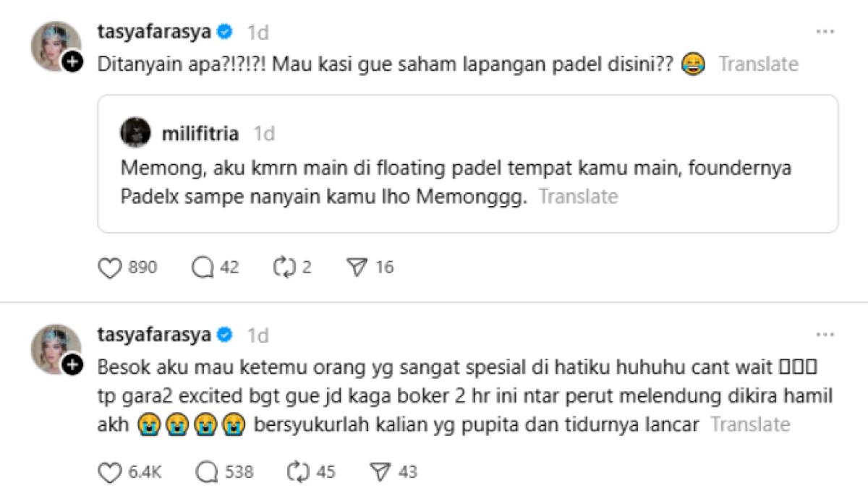Open more options menu on first post

pyautogui.click(x=825, y=32)
